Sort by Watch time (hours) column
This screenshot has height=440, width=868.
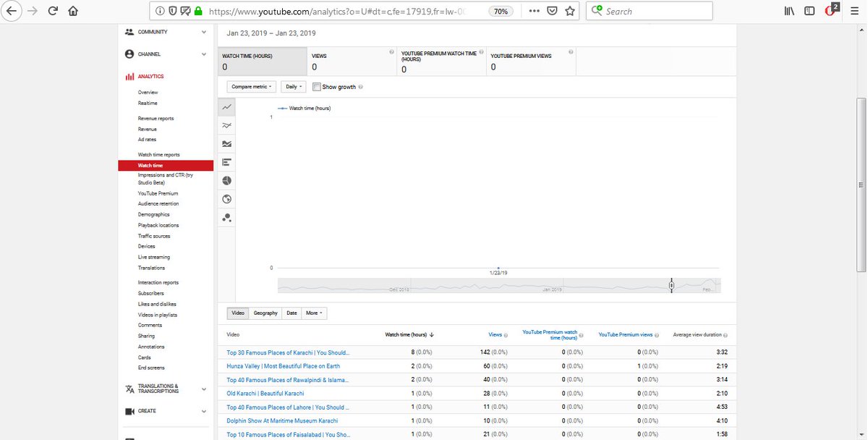point(409,335)
